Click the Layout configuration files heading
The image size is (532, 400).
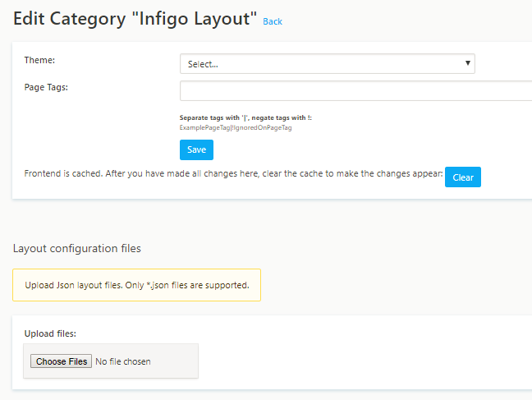pos(77,249)
